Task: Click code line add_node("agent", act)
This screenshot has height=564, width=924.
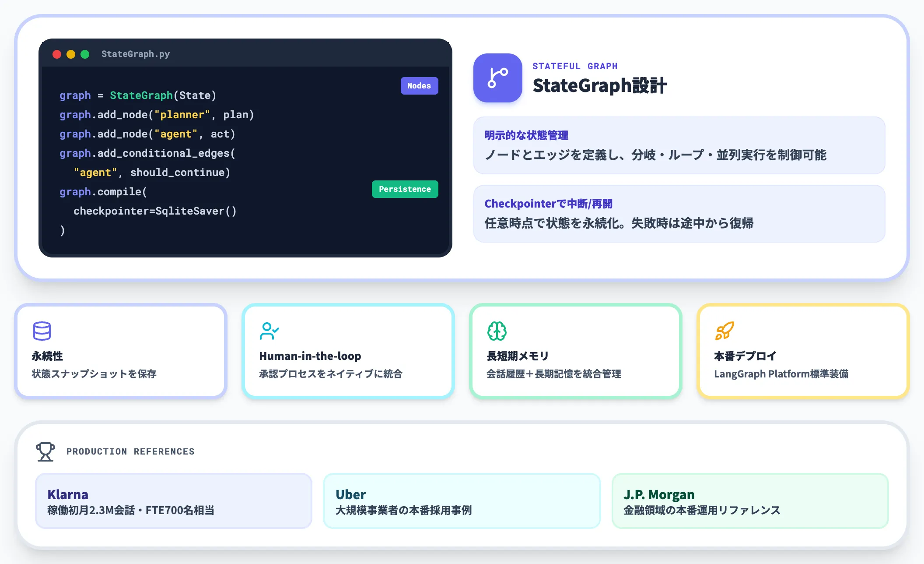Action: coord(147,134)
